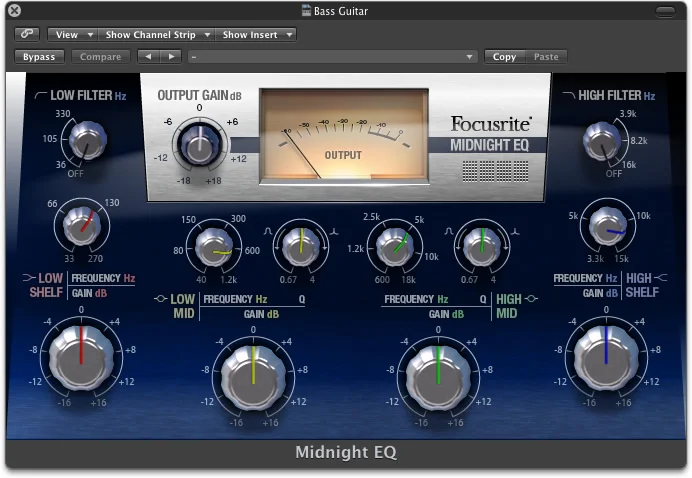
Task: Click the pill-shaped toolbar toggle in title bar
Action: click(665, 11)
